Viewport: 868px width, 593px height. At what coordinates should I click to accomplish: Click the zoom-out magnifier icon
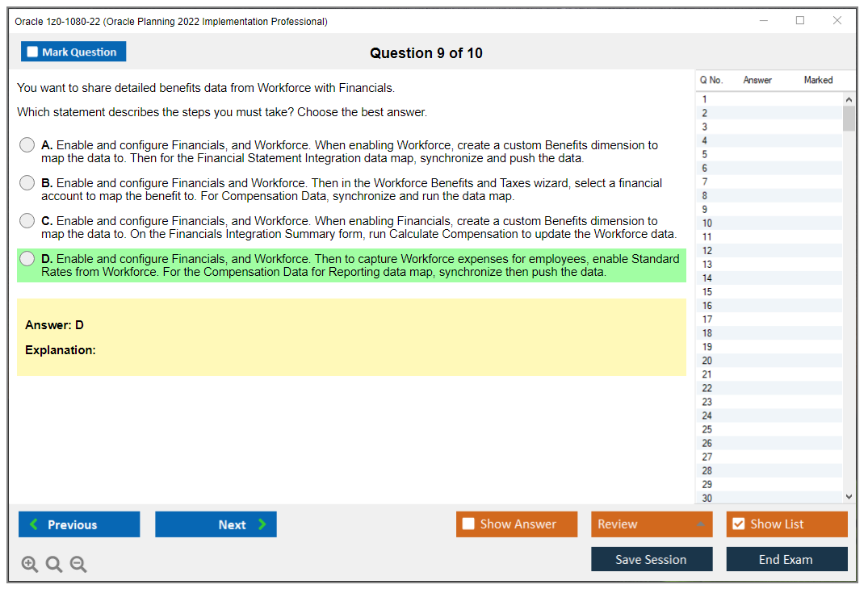[78, 564]
